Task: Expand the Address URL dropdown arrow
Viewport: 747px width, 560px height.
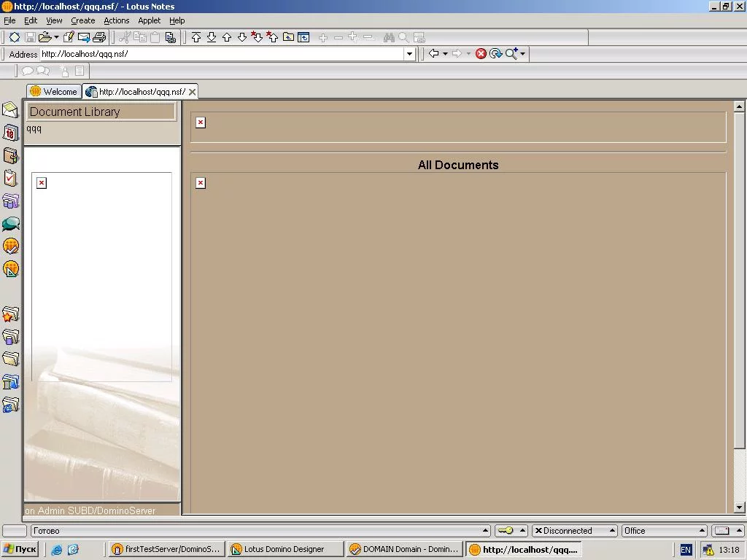Action: point(409,54)
